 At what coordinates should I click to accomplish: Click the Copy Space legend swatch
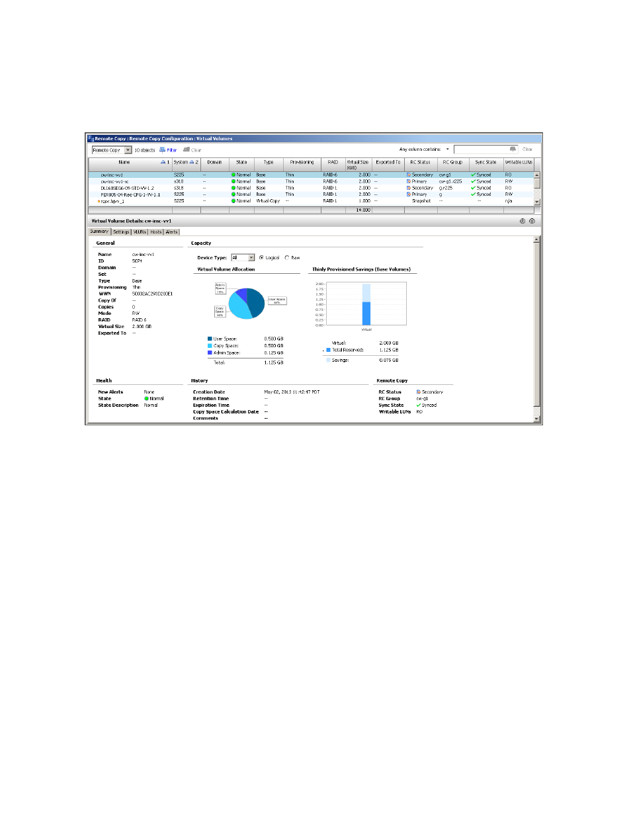click(x=210, y=346)
